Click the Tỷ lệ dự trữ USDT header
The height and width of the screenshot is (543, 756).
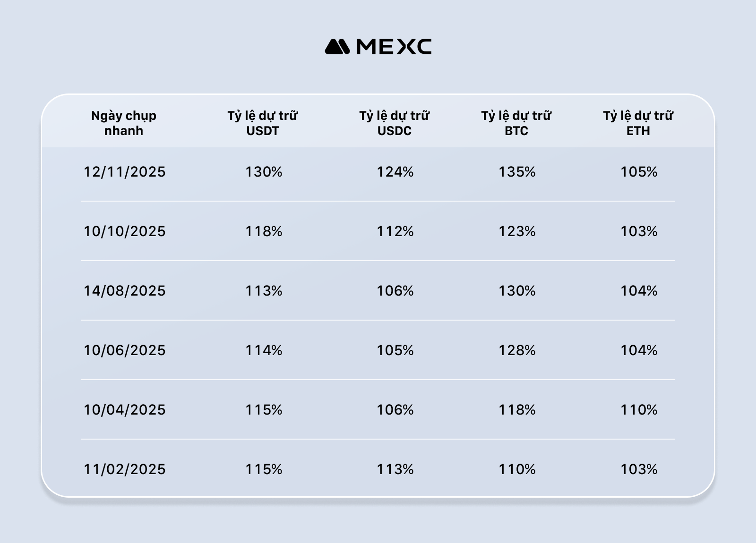(x=263, y=123)
